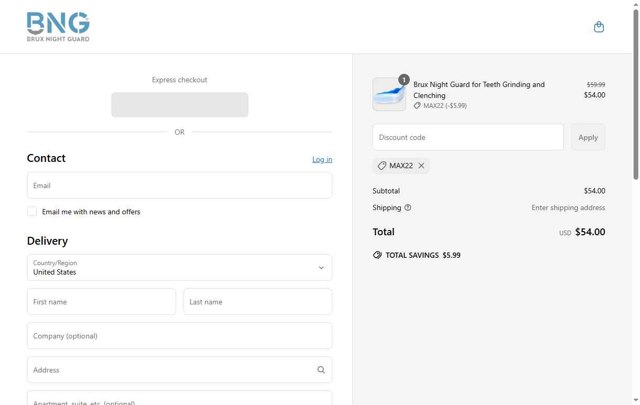The height and width of the screenshot is (405, 640).
Task: Apply the discount code
Action: click(588, 137)
